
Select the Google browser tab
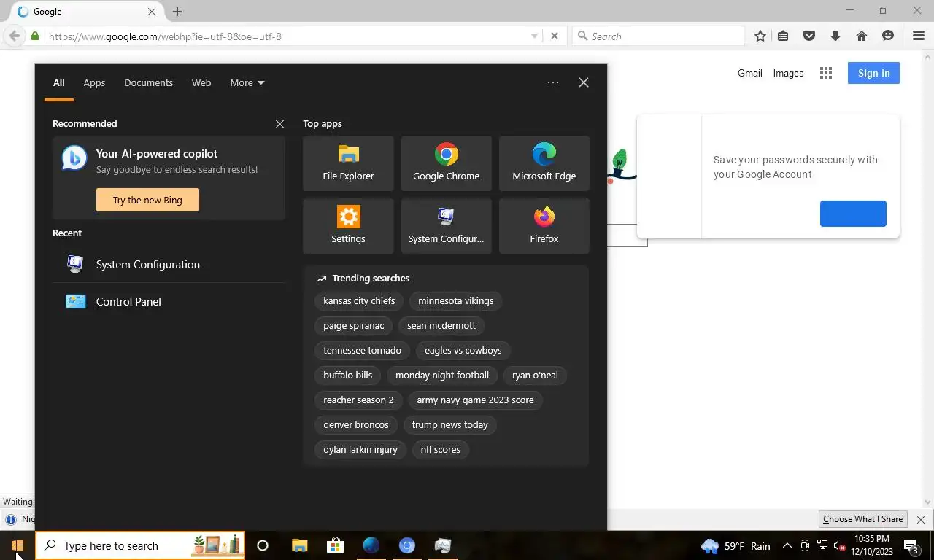(x=88, y=12)
